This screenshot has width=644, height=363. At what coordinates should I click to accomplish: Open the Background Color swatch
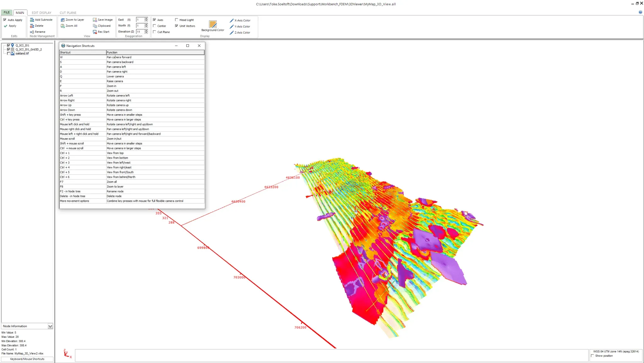pyautogui.click(x=213, y=24)
